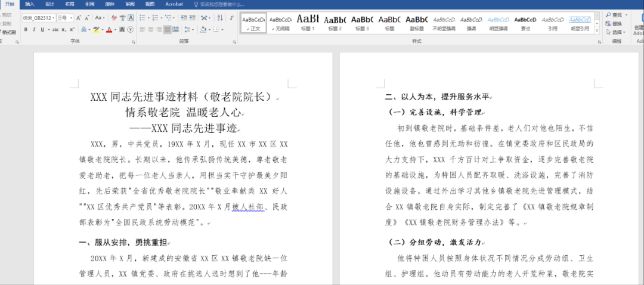Click Replace (替换) in editing group
The image size is (644, 285).
614,24
